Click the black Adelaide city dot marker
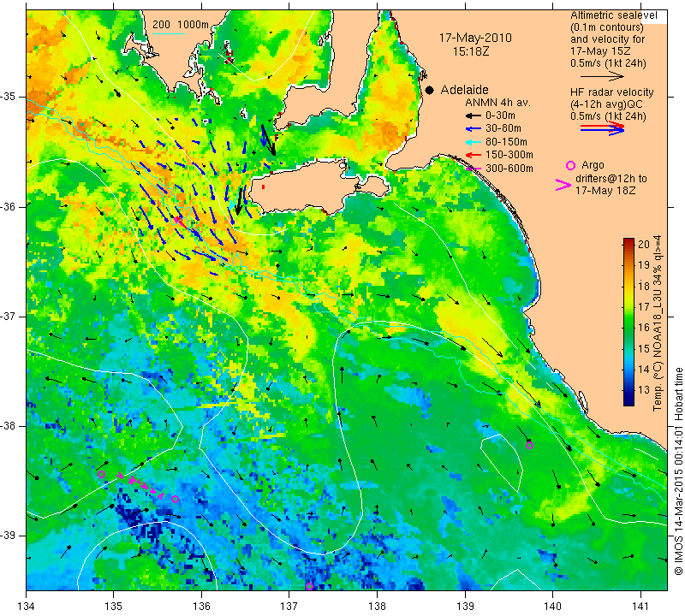 (430, 90)
